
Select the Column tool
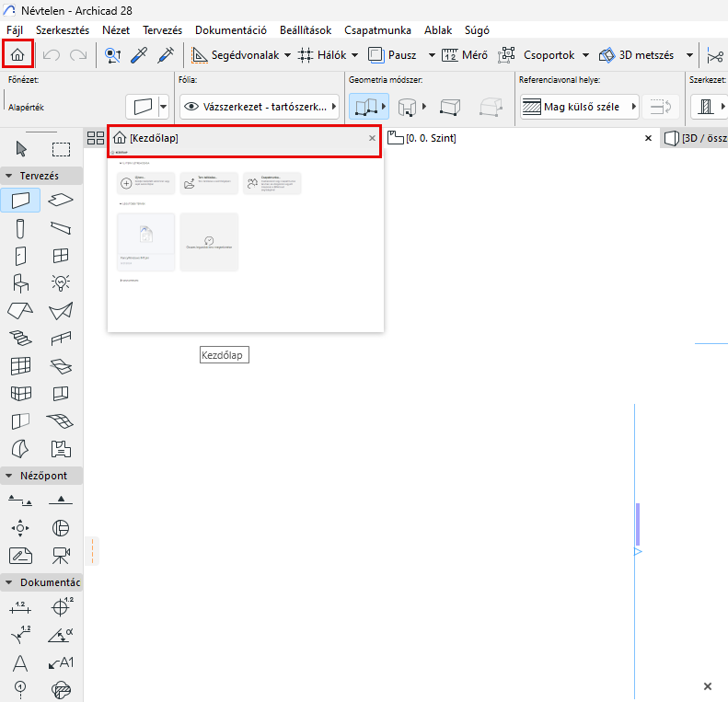point(20,228)
